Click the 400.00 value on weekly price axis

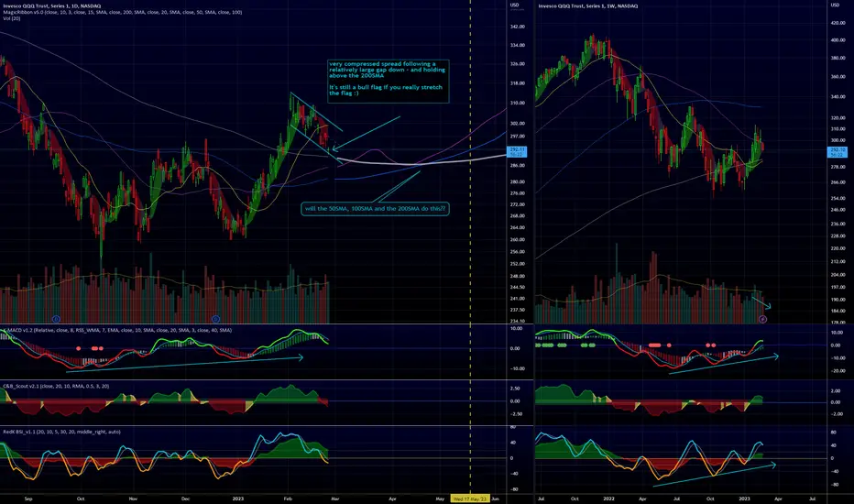(838, 40)
